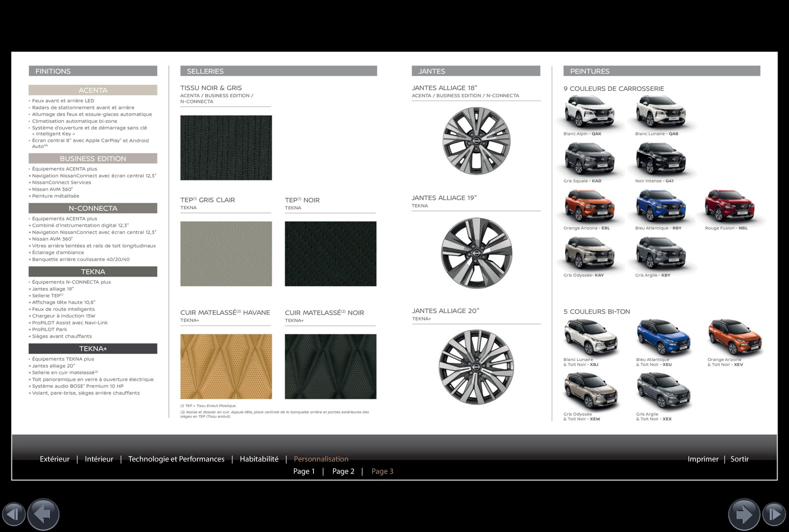789x532 pixels.
Task: Select Cuir Matelassé Havane swatch
Action: pyautogui.click(x=226, y=367)
